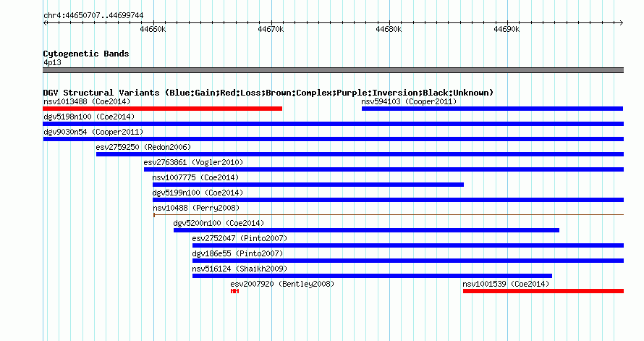
Task: Click the chr4:44650707..44699744 region label
Action: [93, 16]
